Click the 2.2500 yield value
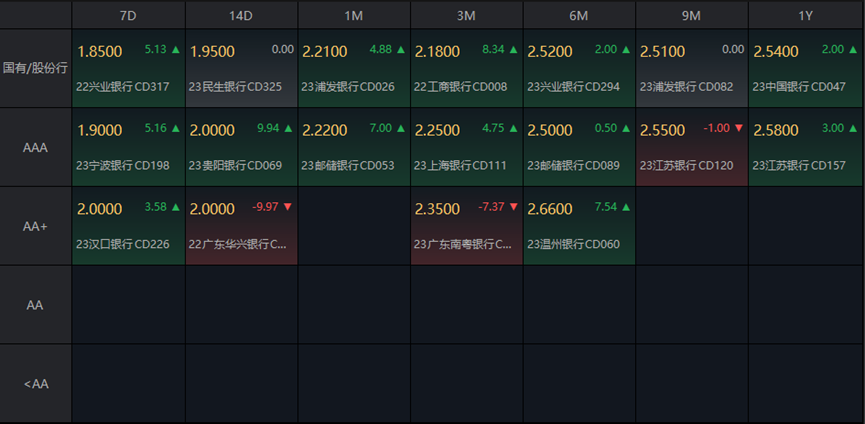The height and width of the screenshot is (424, 865). 437,131
